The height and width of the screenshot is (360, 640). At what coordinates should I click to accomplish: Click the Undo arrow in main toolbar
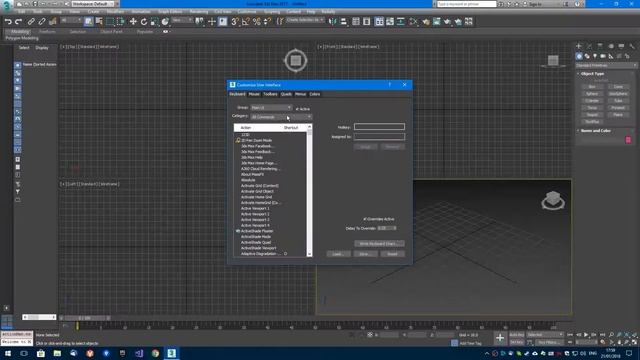[8, 22]
